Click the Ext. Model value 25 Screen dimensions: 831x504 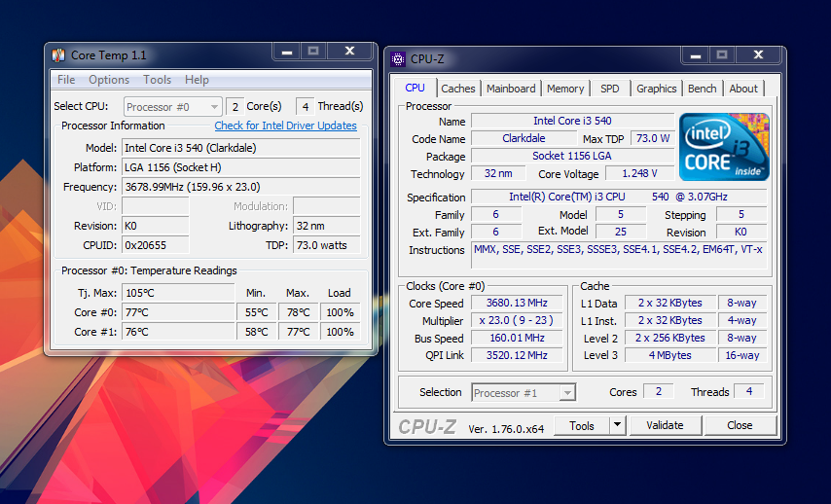click(x=621, y=232)
